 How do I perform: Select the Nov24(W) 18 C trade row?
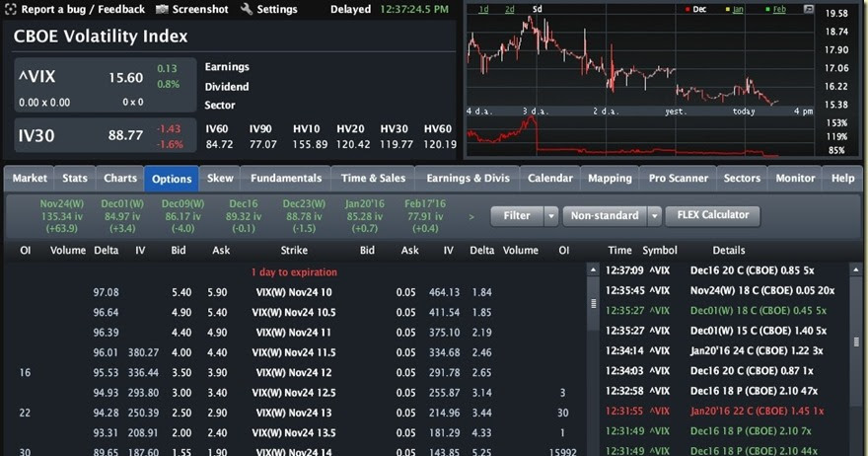[x=724, y=290]
